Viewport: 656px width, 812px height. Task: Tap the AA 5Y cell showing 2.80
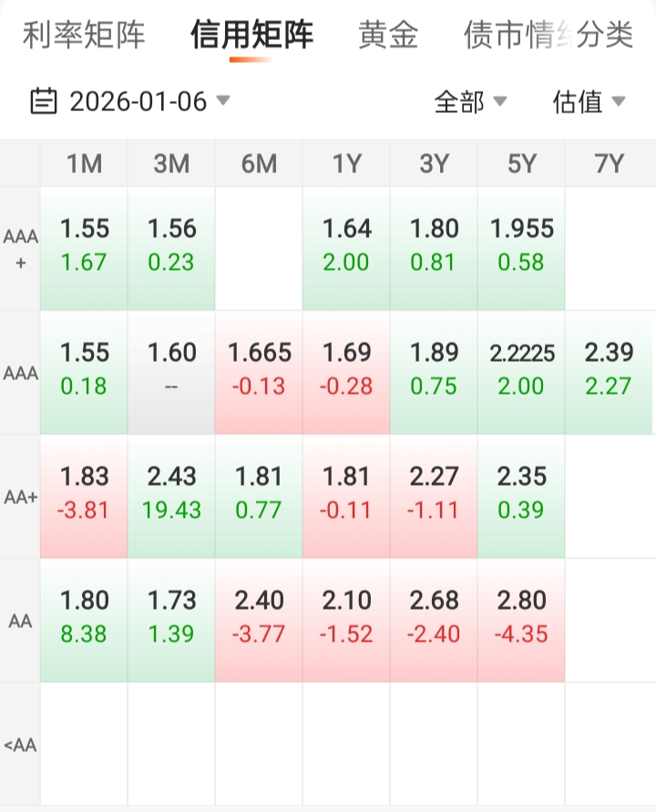tap(521, 619)
